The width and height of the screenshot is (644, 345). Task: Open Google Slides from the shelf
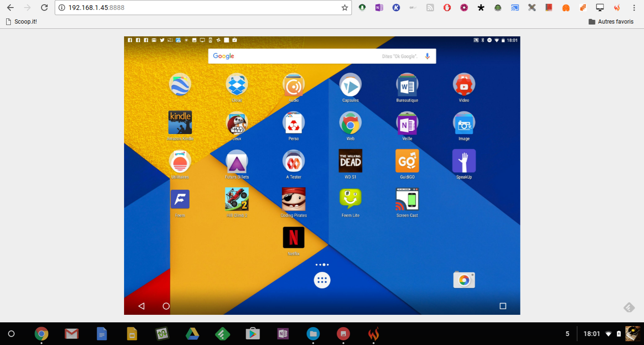coord(132,334)
